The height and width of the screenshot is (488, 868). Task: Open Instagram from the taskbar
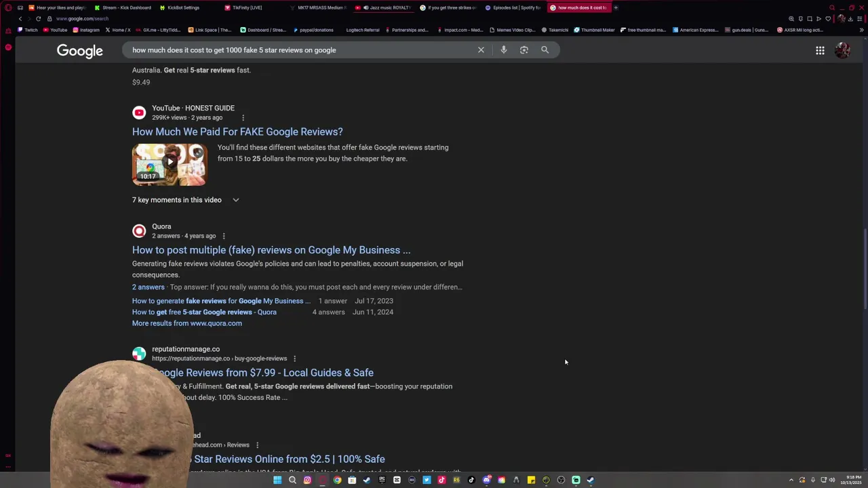(307, 480)
